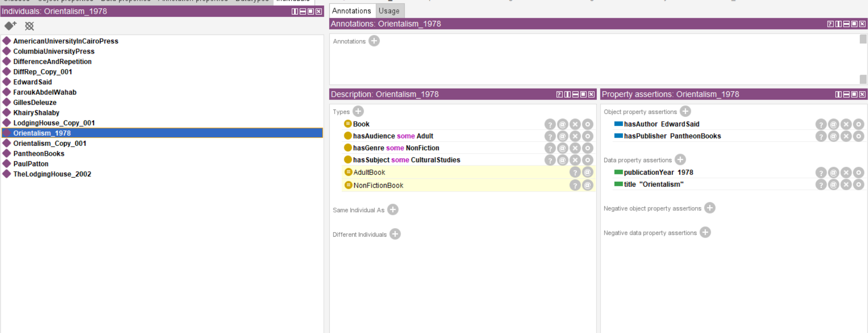The width and height of the screenshot is (868, 333).
Task: Remove the hasAuthor EdwardSaid assertion
Action: coord(846,124)
